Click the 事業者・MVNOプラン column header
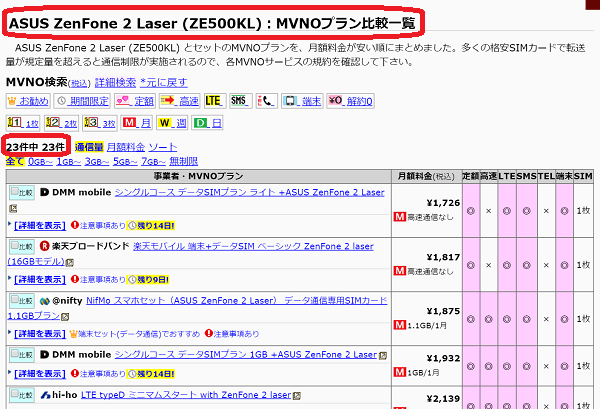The width and height of the screenshot is (600, 409). pos(199,176)
